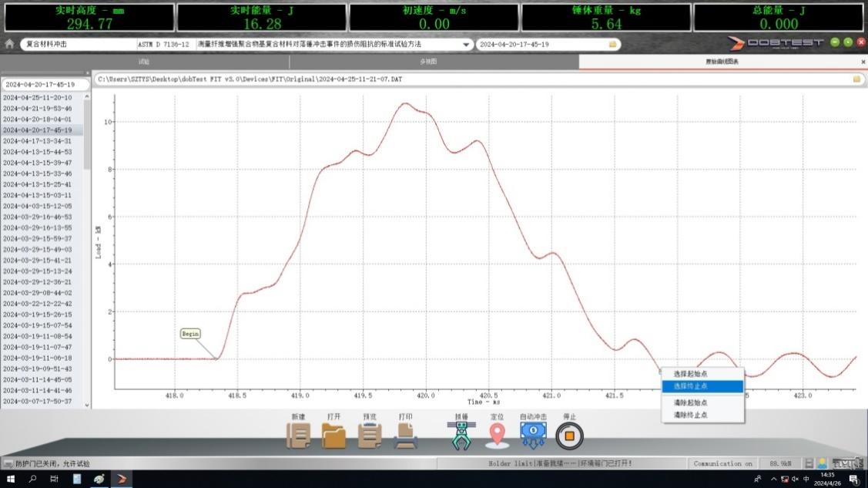The image size is (868, 488).
Task: Choose 清除终止点 from context menu
Action: point(702,415)
